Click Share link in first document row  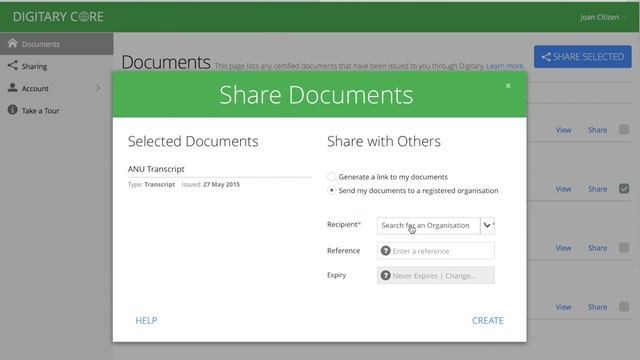598,130
